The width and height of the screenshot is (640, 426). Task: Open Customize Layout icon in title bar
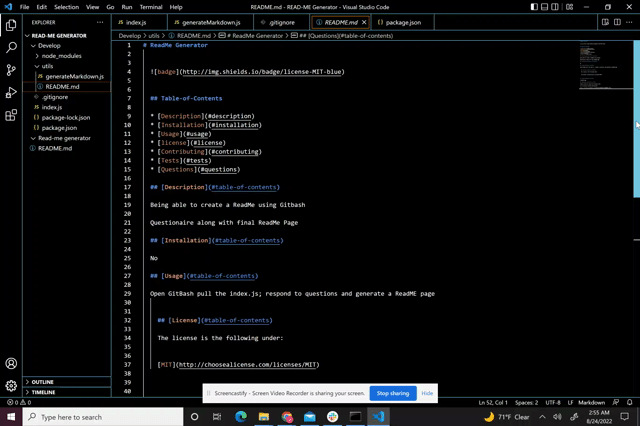pyautogui.click(x=569, y=7)
